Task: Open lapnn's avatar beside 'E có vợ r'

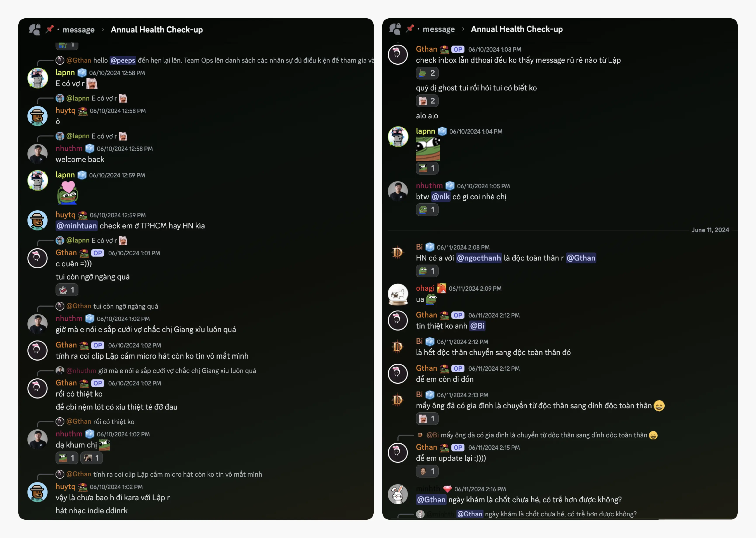Action: [37, 78]
